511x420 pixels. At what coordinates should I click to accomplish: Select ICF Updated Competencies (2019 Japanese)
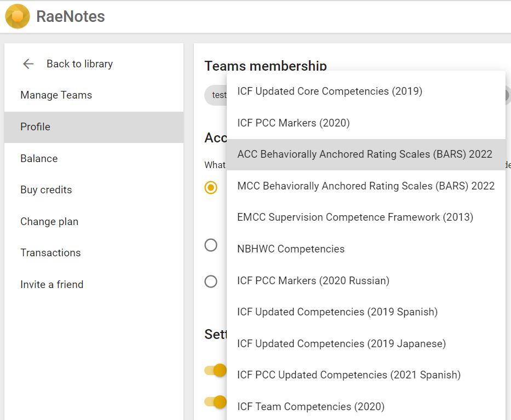coord(366,344)
